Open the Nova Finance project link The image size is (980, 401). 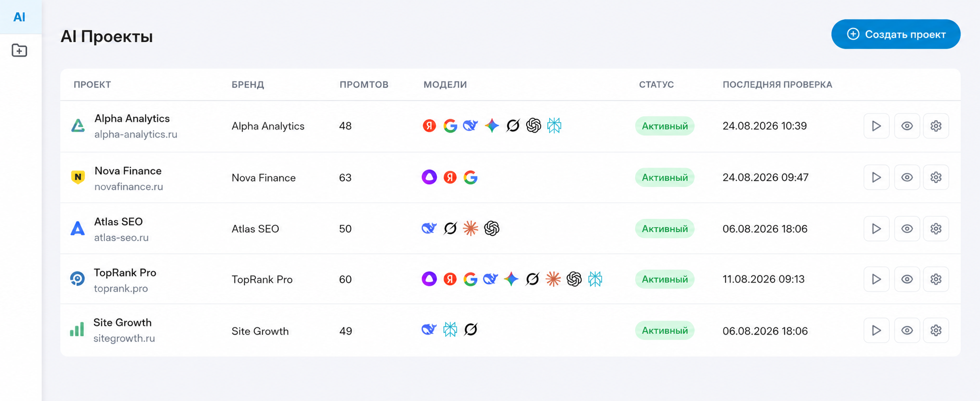[128, 171]
